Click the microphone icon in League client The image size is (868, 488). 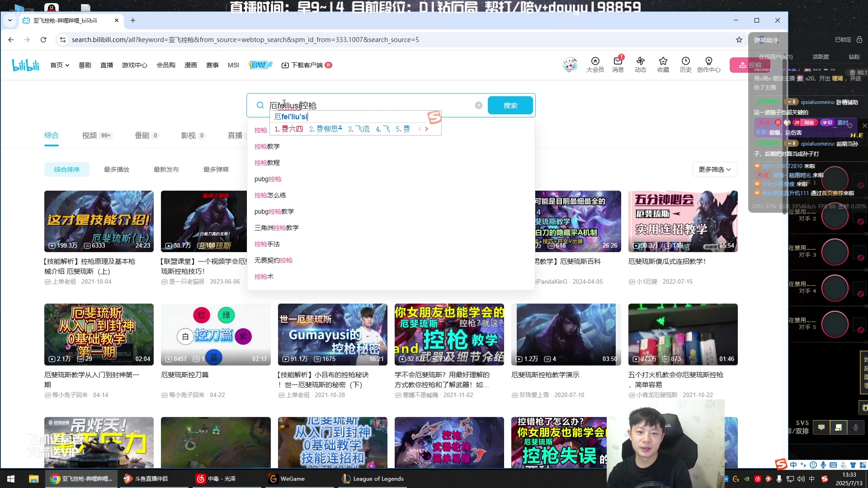tap(855, 427)
